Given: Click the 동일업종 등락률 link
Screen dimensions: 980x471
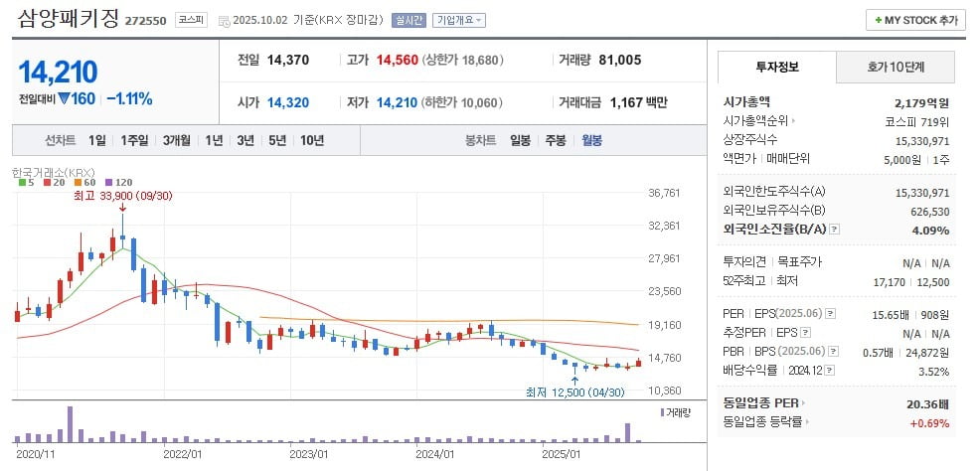Looking at the screenshot, I should pyautogui.click(x=762, y=423).
